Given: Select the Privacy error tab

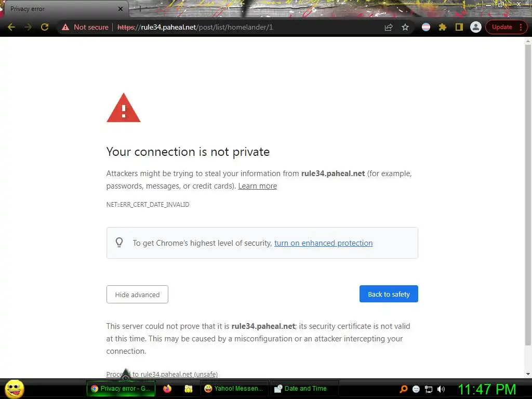Looking at the screenshot, I should pos(64,9).
